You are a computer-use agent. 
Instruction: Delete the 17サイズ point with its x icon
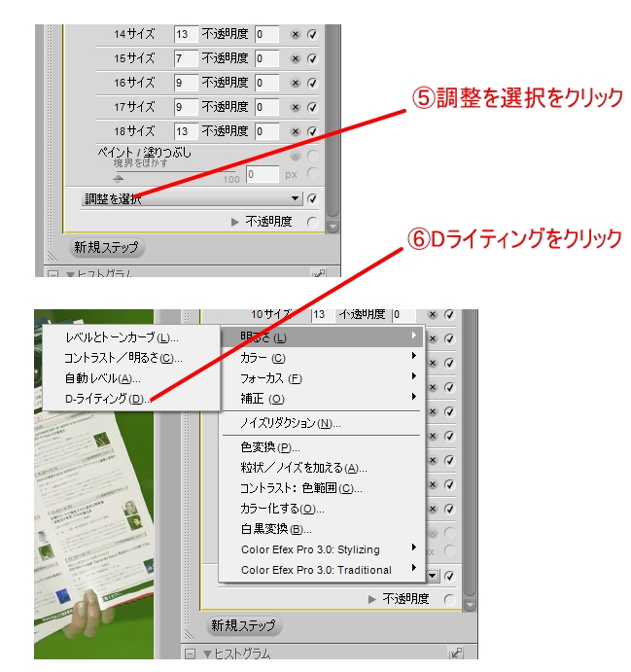tap(296, 107)
